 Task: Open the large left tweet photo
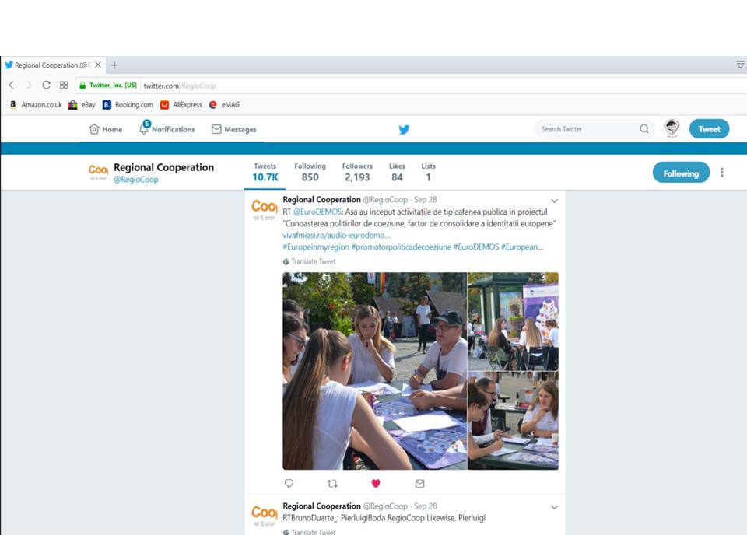(374, 371)
